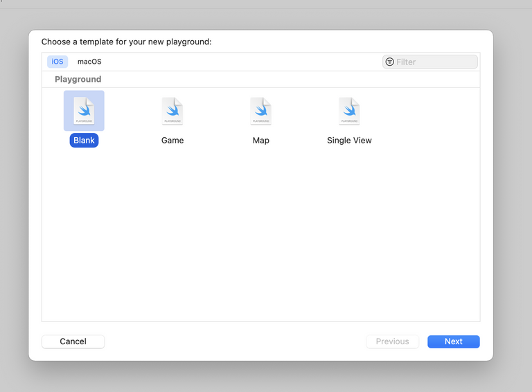Click the Single View template label

point(349,141)
